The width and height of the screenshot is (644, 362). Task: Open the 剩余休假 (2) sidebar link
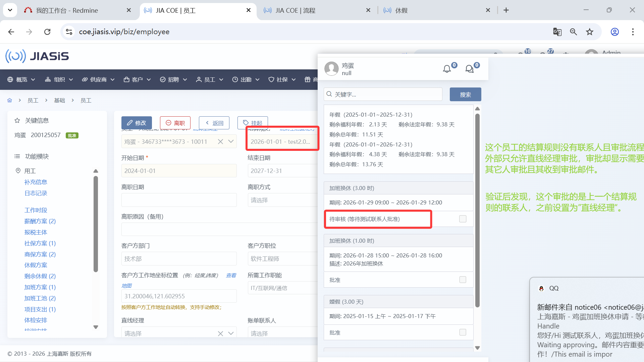(40, 276)
